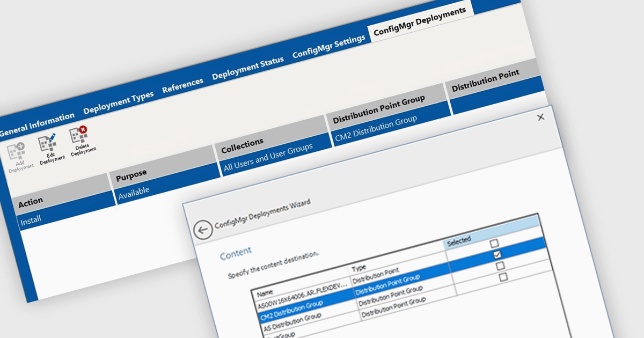The height and width of the screenshot is (338, 644).
Task: Open the General Information tab
Action: pyautogui.click(x=36, y=124)
